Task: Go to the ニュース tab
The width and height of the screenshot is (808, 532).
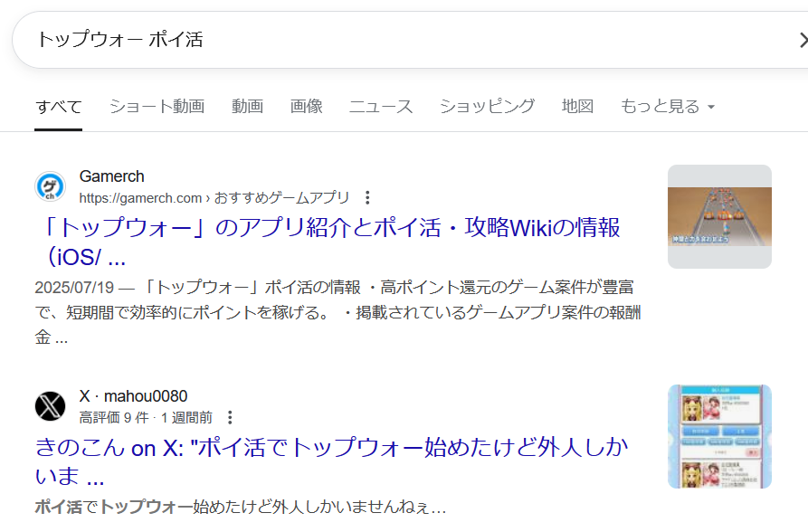Action: click(x=381, y=107)
